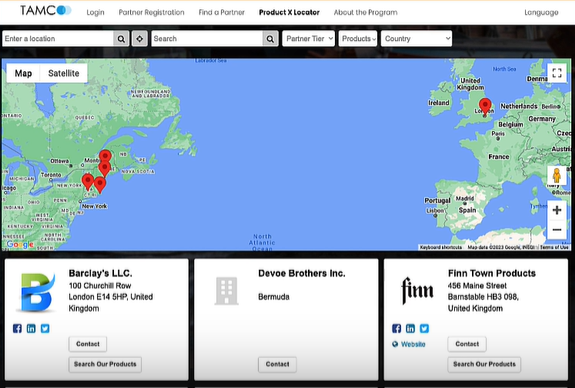Zoom out on the map
575x388 pixels.
(x=557, y=230)
